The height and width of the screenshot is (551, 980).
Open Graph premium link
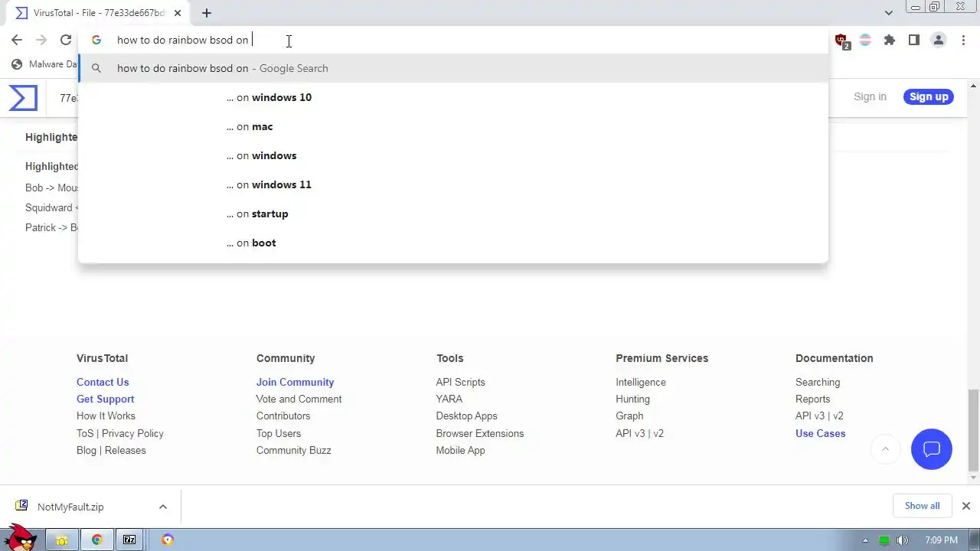[629, 416]
